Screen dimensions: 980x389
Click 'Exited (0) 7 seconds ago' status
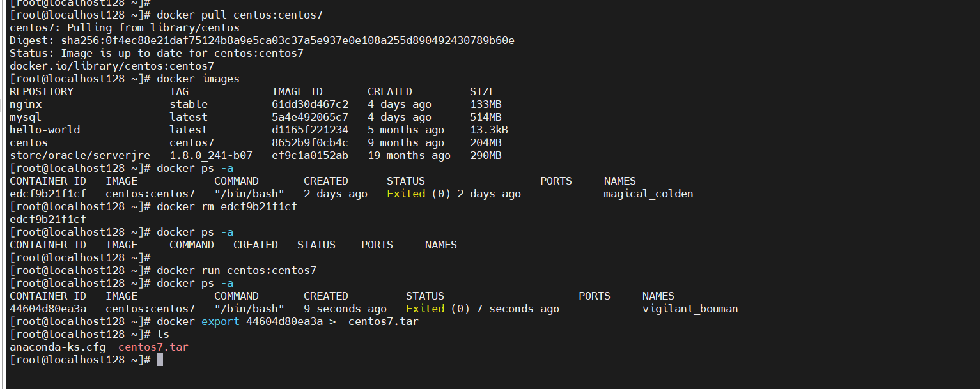click(483, 309)
